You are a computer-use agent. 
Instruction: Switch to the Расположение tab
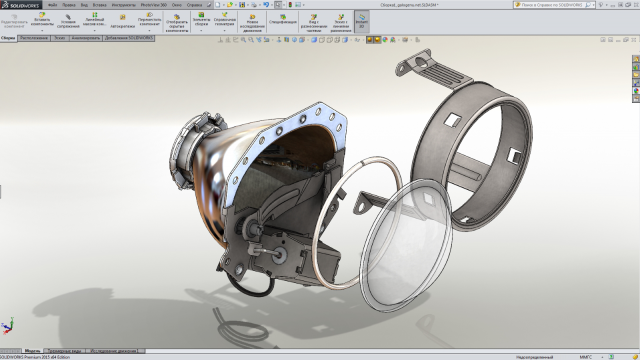coord(34,38)
